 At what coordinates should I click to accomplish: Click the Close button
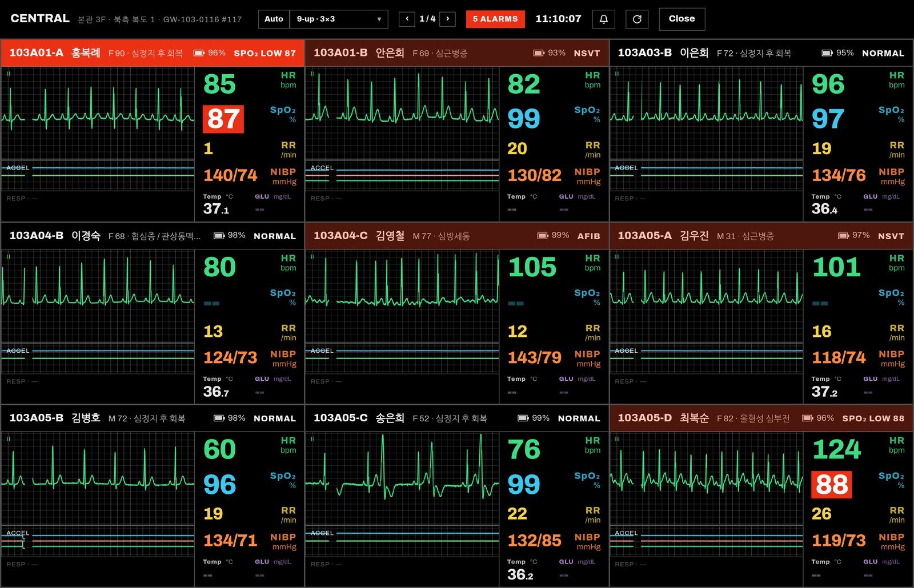pyautogui.click(x=682, y=19)
